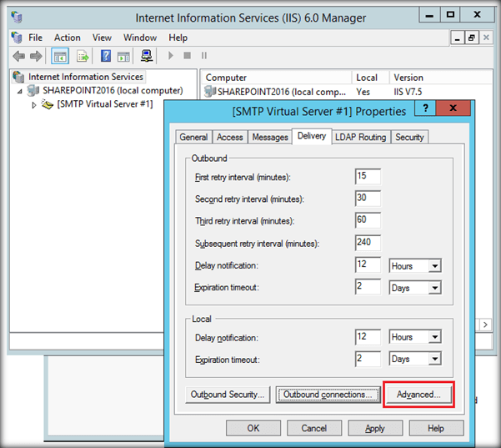Click the Forward arrow toolbar icon
The width and height of the screenshot is (501, 448).
[x=36, y=56]
